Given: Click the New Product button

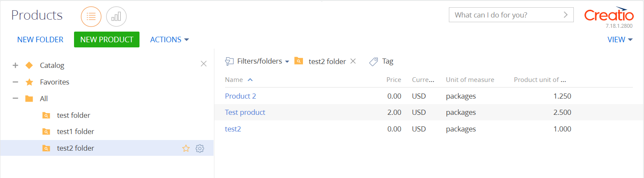Looking at the screenshot, I should (x=107, y=39).
